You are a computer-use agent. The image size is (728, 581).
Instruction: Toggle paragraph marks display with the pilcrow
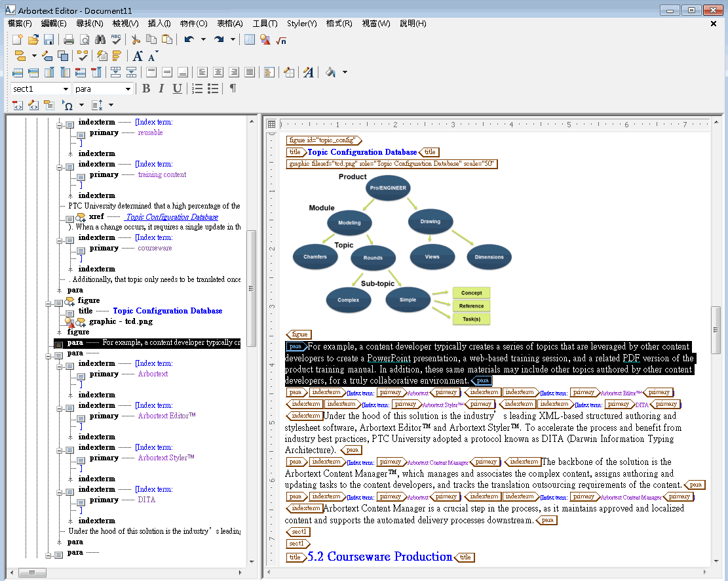pos(233,89)
